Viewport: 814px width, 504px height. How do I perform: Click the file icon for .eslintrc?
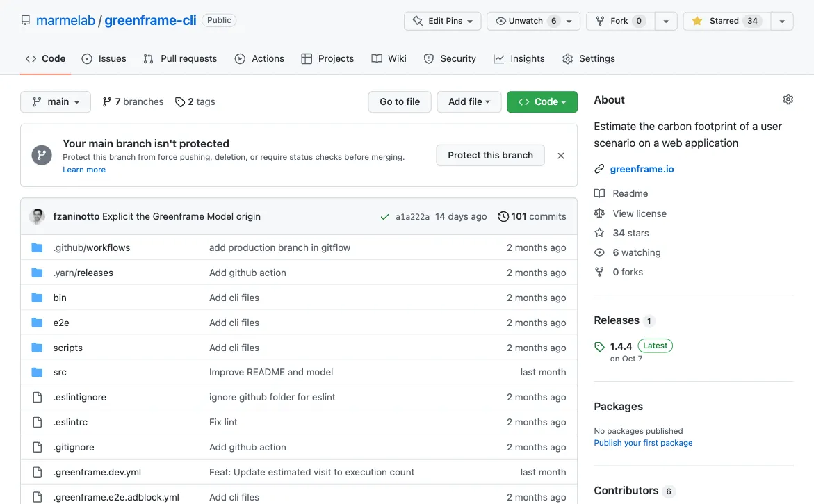point(37,422)
